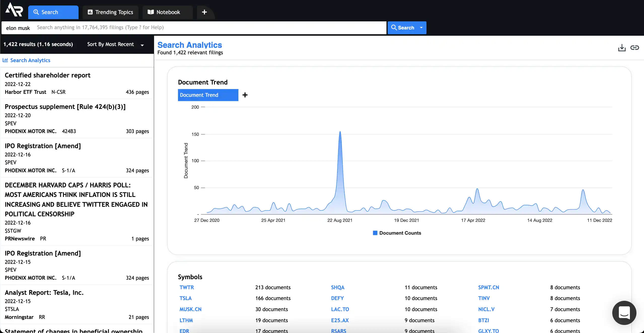
Task: Open IPO Registration Amend dated 2022-12-16
Action: (77, 158)
